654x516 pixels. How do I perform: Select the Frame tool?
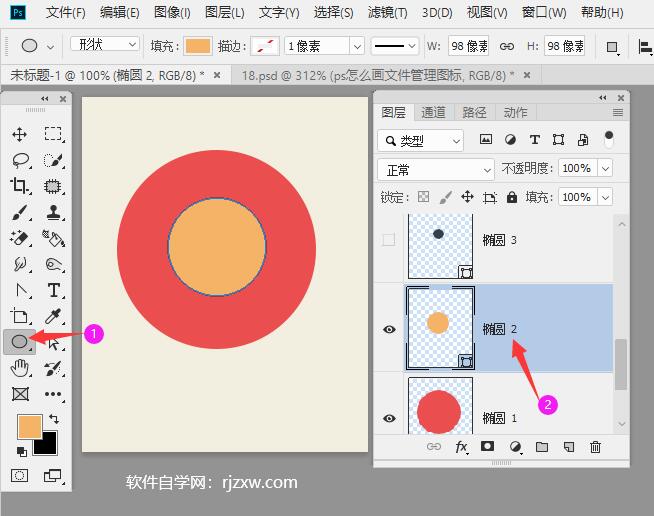[x=20, y=394]
